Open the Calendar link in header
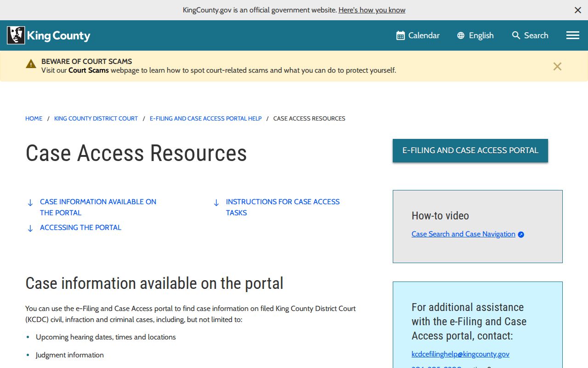This screenshot has width=588, height=368. [x=418, y=35]
